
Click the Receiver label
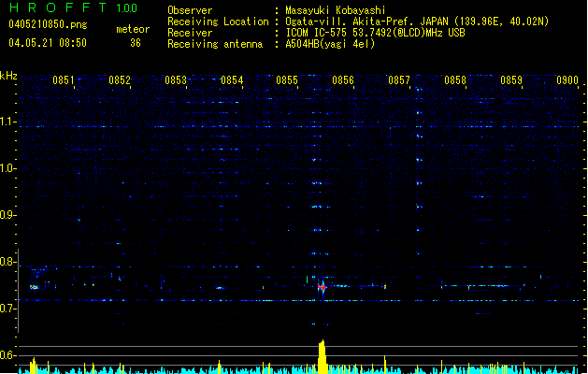pyautogui.click(x=190, y=33)
